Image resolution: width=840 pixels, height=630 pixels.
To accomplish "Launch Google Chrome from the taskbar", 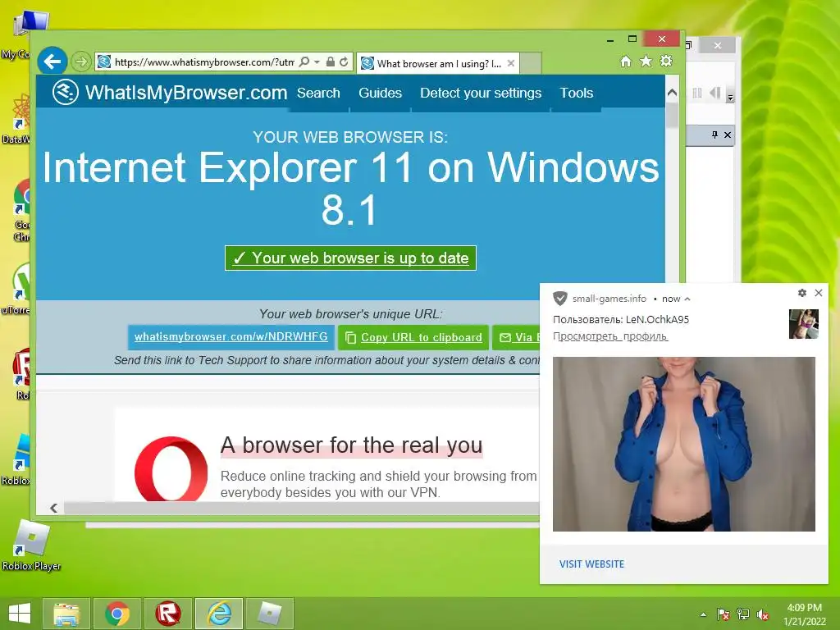I will 117,614.
